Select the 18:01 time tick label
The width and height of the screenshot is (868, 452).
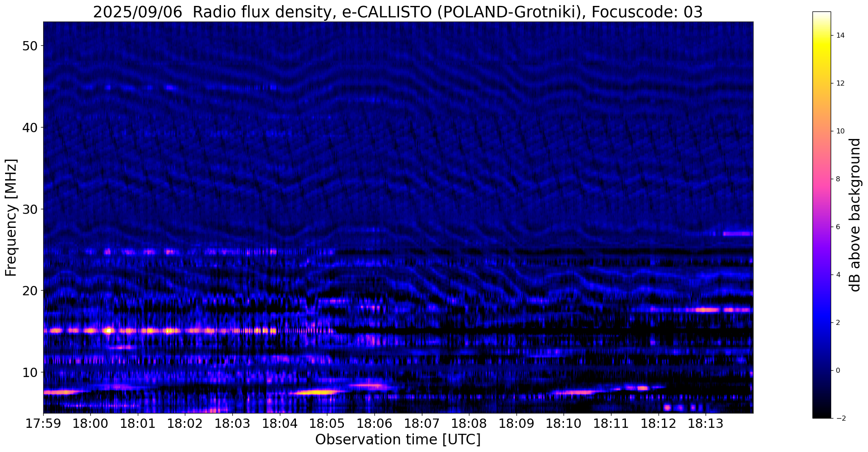(138, 424)
